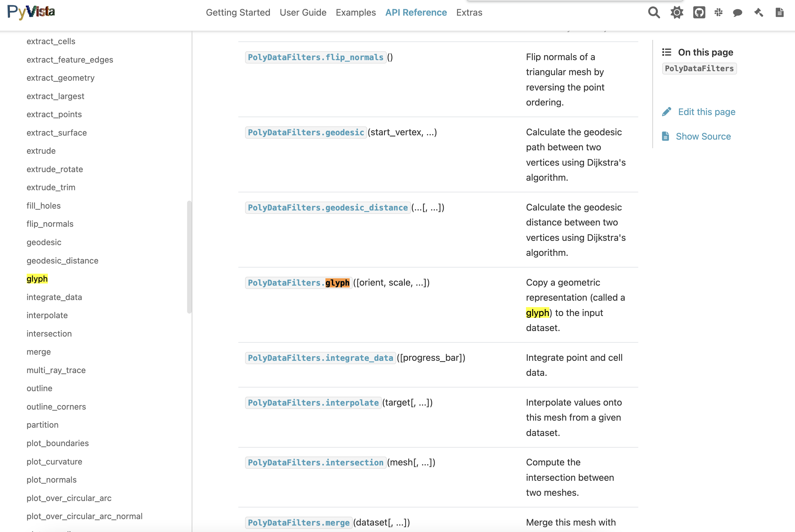Select multi_ray_trace in the sidebar
The image size is (795, 532).
pyautogui.click(x=56, y=370)
